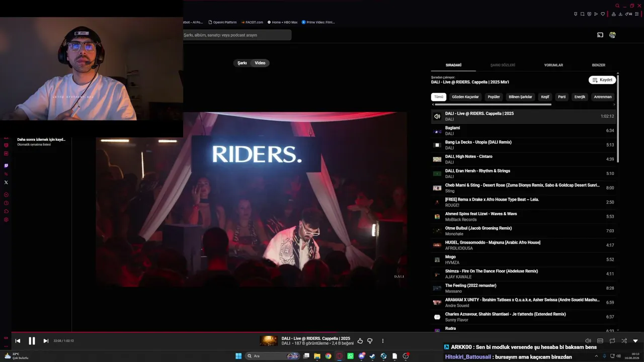Open the SIRADAKİ tab
Screen dimensions: 644x362
pyautogui.click(x=453, y=65)
